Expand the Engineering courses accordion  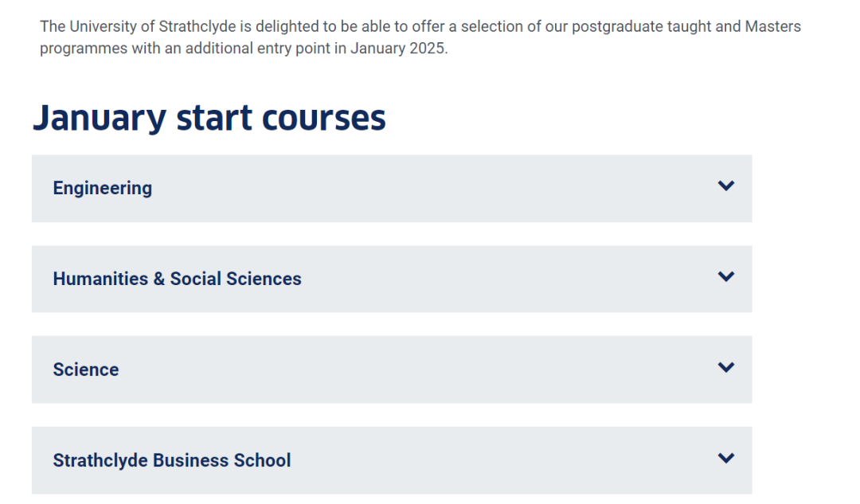(391, 189)
